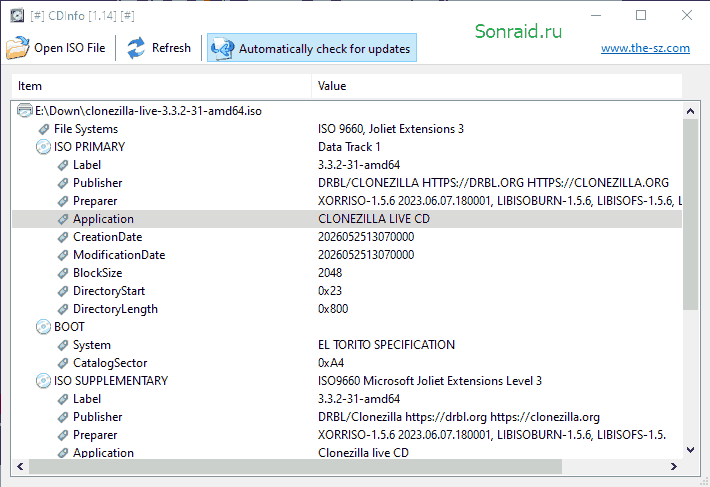Click the drive icon beside the ISO path

point(25,110)
